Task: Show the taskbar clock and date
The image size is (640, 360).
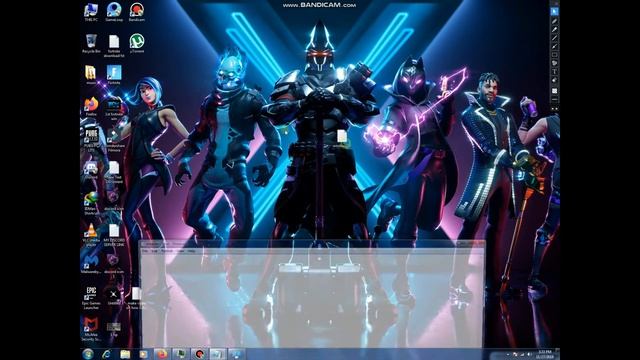Action: click(x=544, y=354)
